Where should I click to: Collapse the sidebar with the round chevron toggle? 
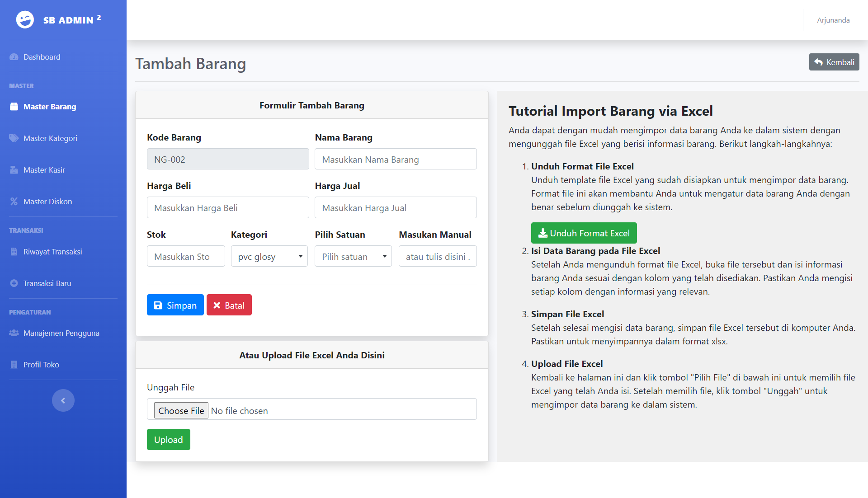(63, 400)
